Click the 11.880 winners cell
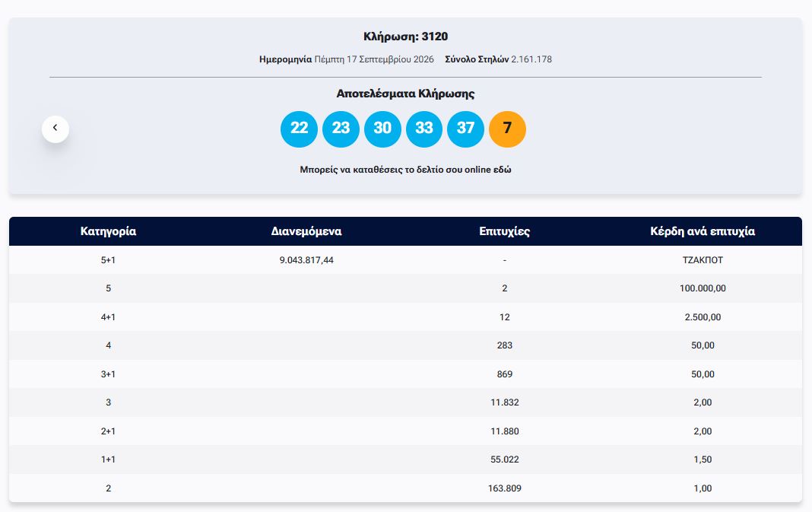The height and width of the screenshot is (512, 812). pos(504,431)
